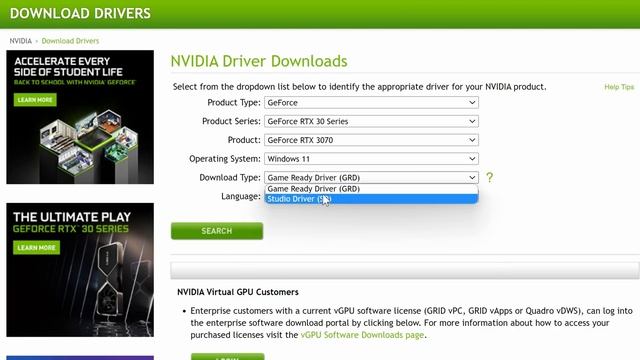Click the green SEARCH button
640x360 pixels.
pos(217,231)
